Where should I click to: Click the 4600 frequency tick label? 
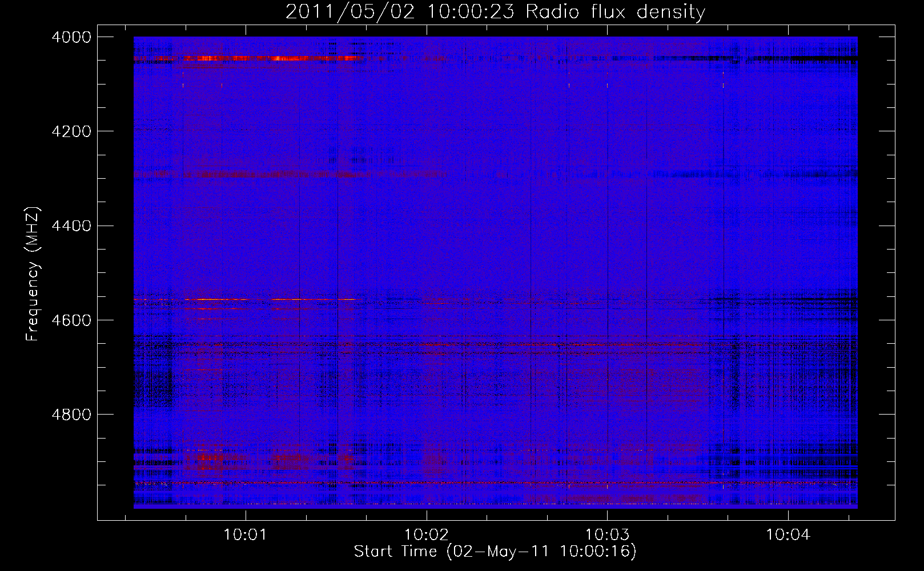pos(71,320)
